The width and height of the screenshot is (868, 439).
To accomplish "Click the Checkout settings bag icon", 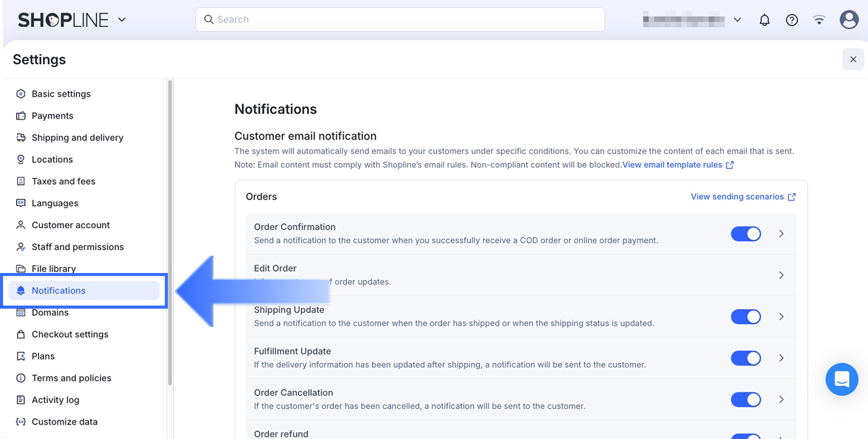I will point(21,334).
